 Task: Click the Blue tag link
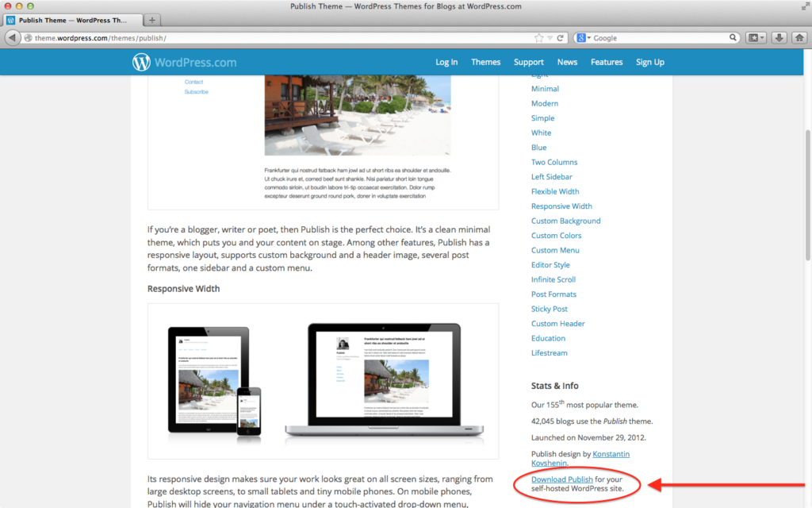pyautogui.click(x=538, y=147)
